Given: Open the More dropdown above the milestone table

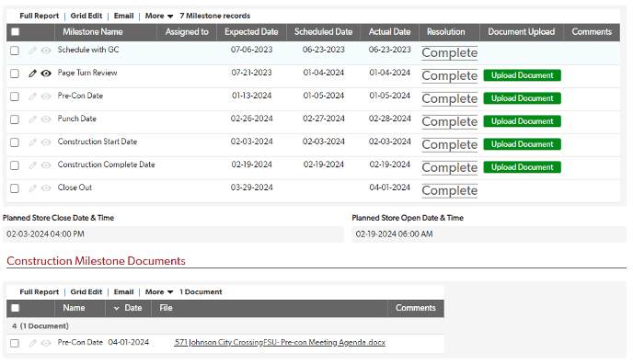Looking at the screenshot, I should coord(159,16).
